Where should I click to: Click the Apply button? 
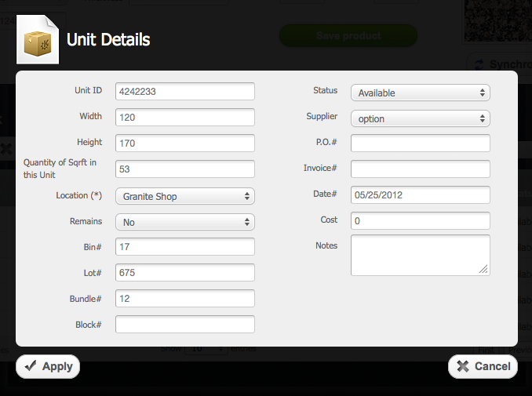coord(48,366)
